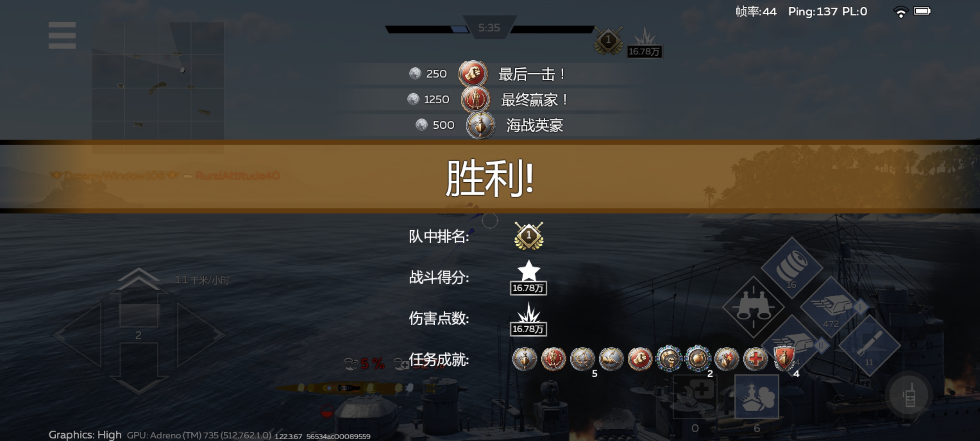
Task: Select the shell ammo type with 16 rounds
Action: pos(792,268)
